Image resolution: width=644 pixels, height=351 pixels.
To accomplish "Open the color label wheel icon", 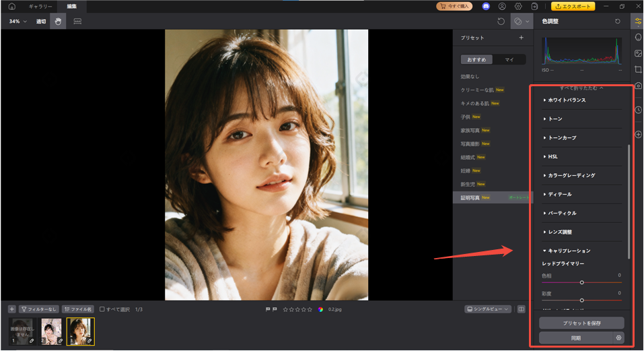I will click(x=320, y=309).
